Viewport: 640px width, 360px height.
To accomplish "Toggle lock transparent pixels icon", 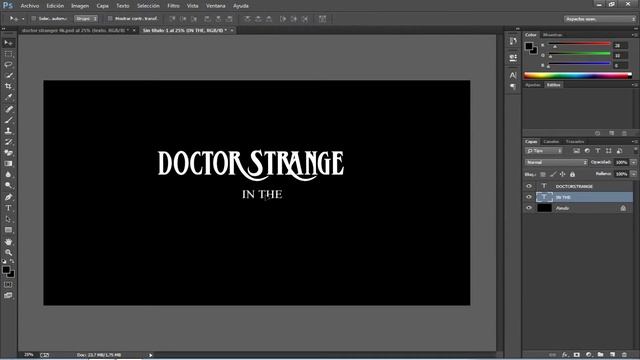I will click(543, 174).
